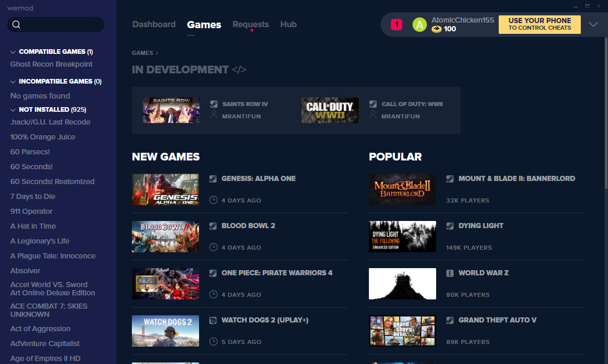608x364 pixels.
Task: Focus the sidebar search field
Action: coord(56,25)
